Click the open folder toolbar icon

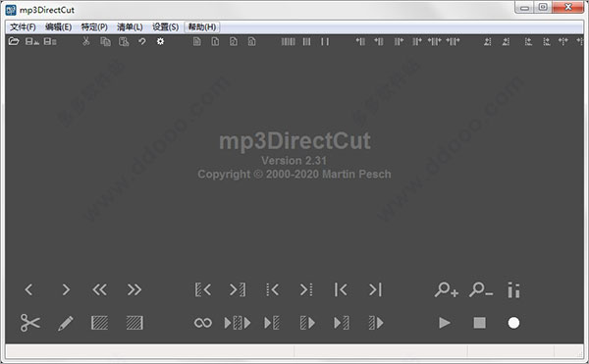14,41
